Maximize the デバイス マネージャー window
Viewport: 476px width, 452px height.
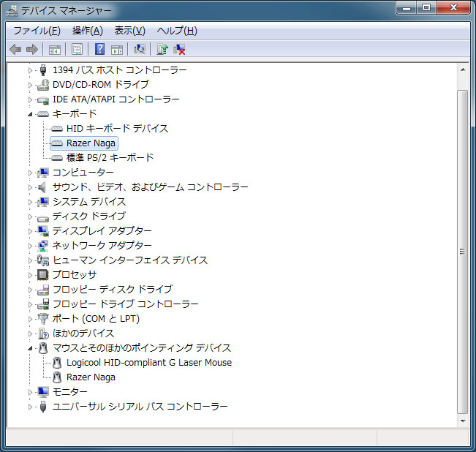point(426,7)
